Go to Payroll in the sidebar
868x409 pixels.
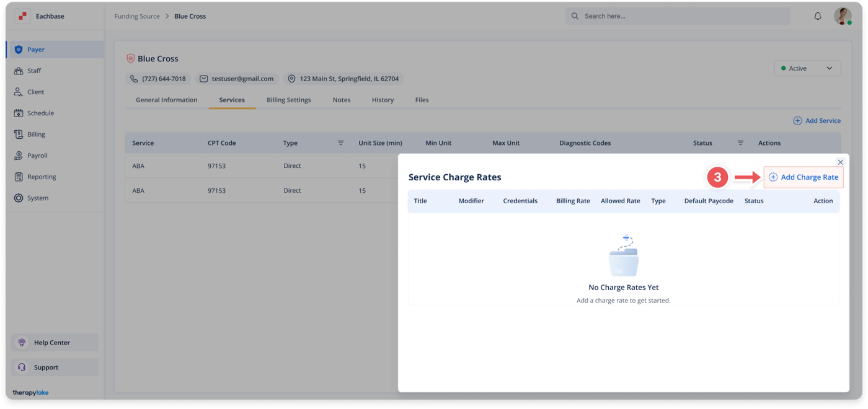(37, 156)
